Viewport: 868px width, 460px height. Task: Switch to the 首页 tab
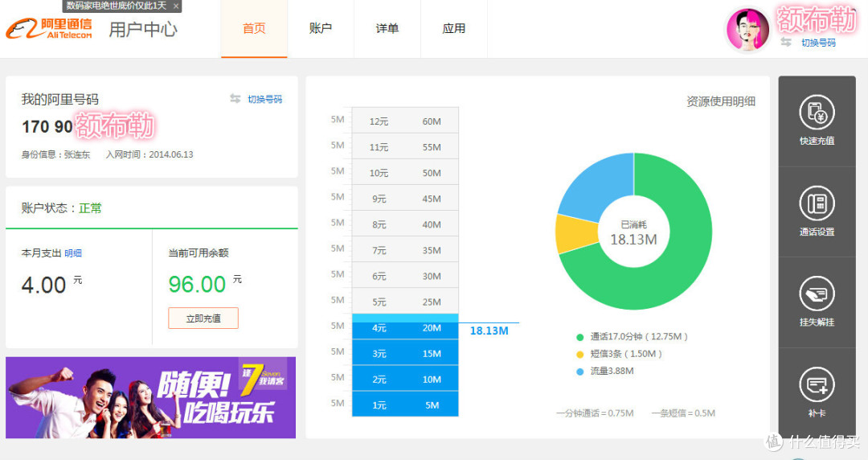(x=254, y=29)
